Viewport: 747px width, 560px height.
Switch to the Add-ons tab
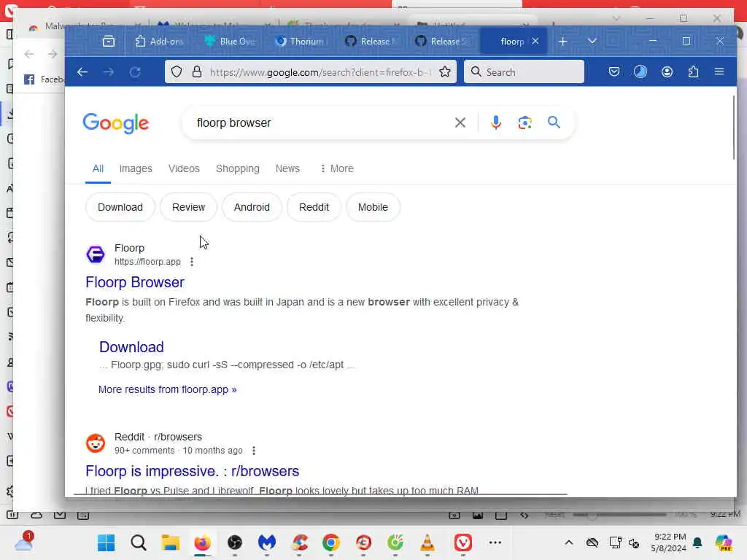[160, 42]
